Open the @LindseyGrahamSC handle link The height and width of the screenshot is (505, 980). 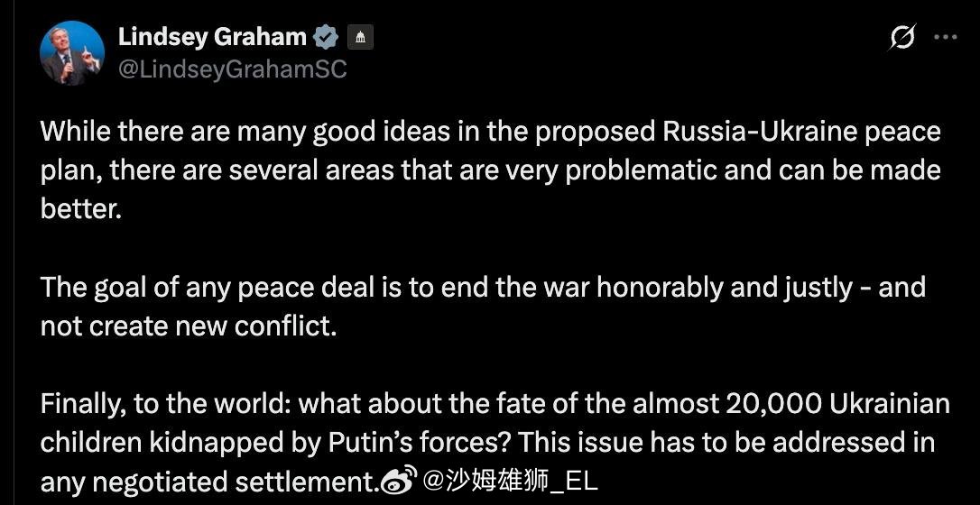232,69
